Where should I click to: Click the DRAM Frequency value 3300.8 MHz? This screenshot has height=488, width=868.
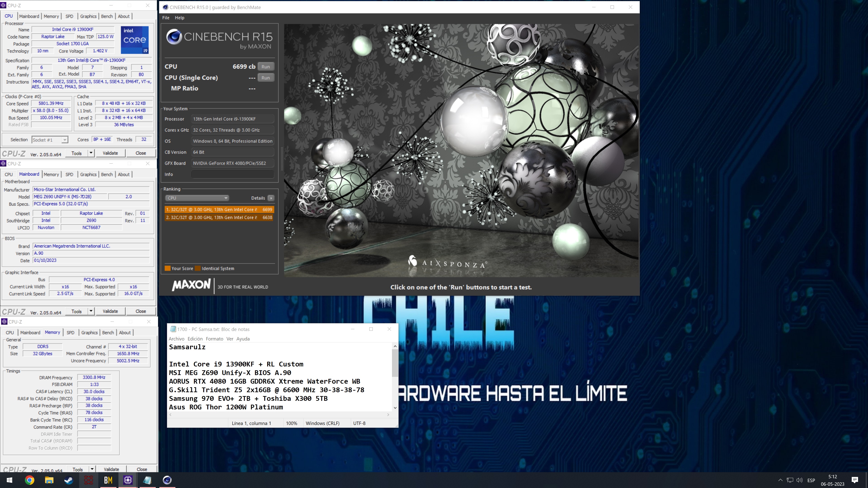94,378
